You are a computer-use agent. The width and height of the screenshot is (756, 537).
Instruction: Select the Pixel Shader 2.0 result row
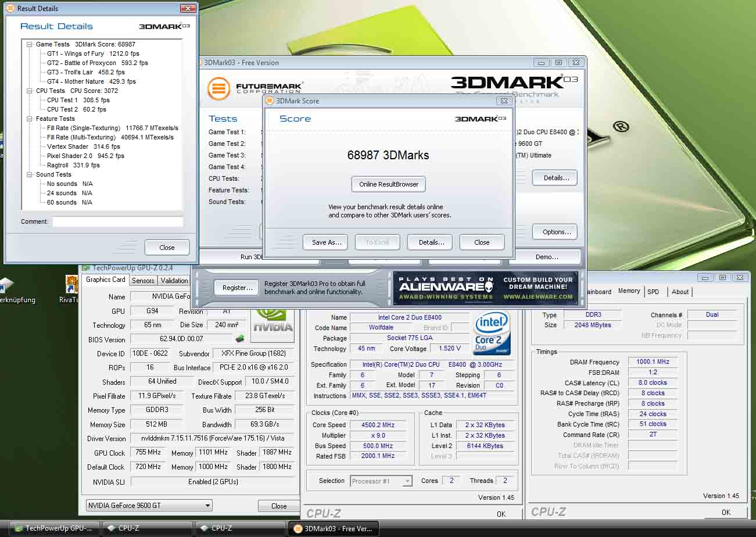point(85,156)
